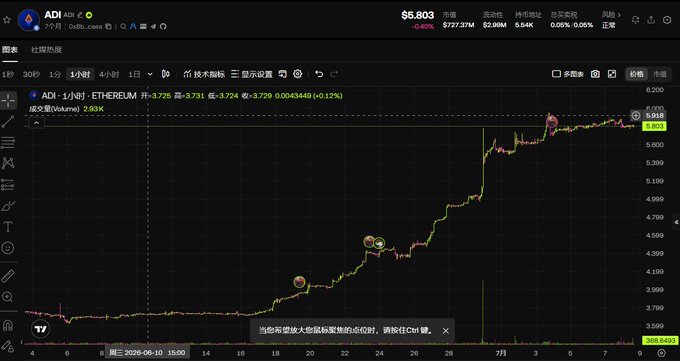Open the website link icon next to Telegram
This screenshot has height=361, width=680.
coord(143,26)
